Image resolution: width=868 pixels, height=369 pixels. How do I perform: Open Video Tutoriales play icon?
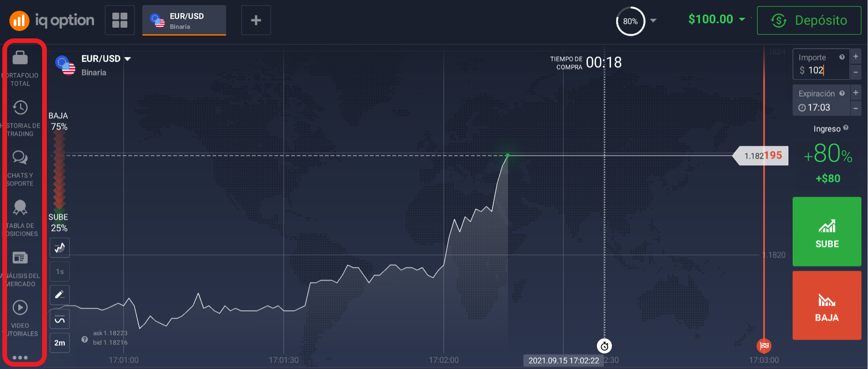[x=20, y=308]
